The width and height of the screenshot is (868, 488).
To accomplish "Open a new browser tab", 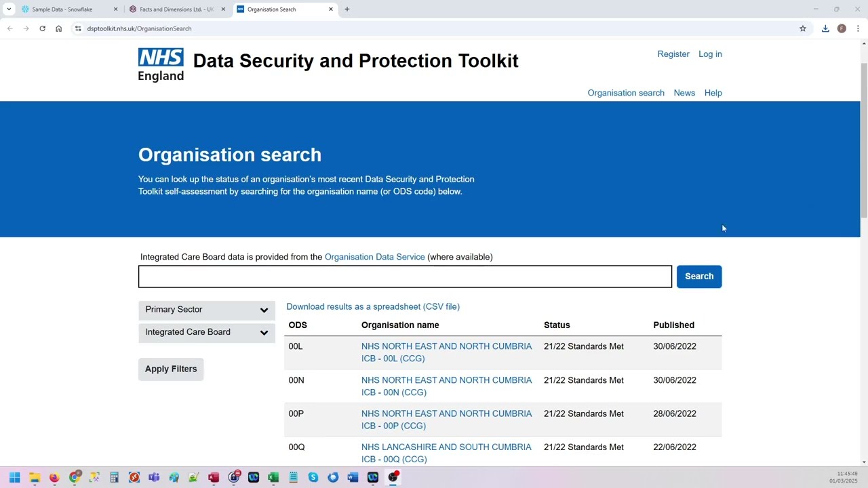I will [x=347, y=9].
